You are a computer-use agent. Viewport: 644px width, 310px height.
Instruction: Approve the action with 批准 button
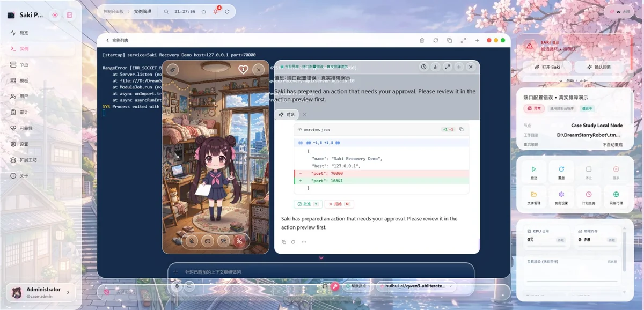click(x=308, y=204)
